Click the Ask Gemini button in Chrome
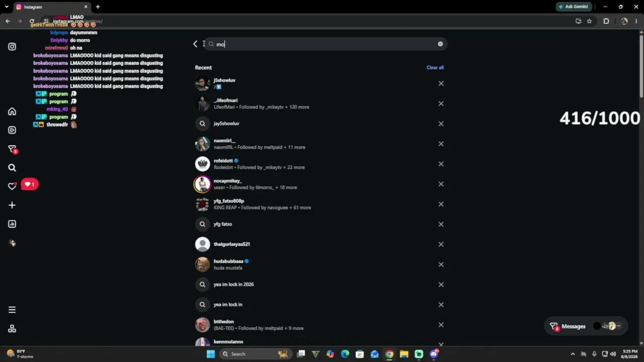This screenshot has height=362, width=644. 573,7
